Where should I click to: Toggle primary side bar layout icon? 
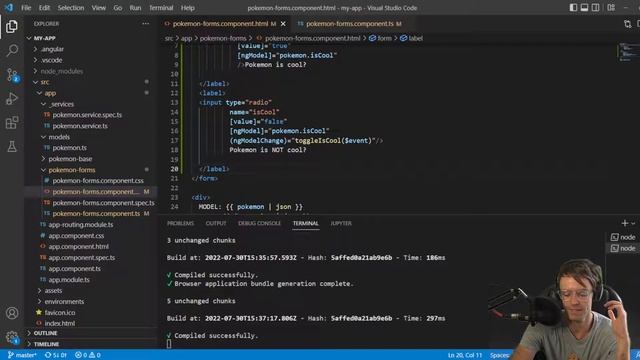573,8
